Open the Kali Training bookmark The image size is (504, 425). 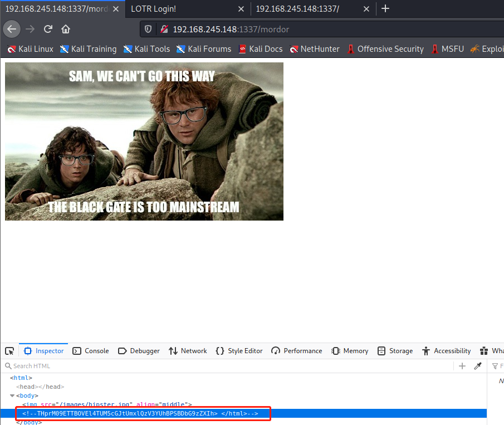point(88,49)
